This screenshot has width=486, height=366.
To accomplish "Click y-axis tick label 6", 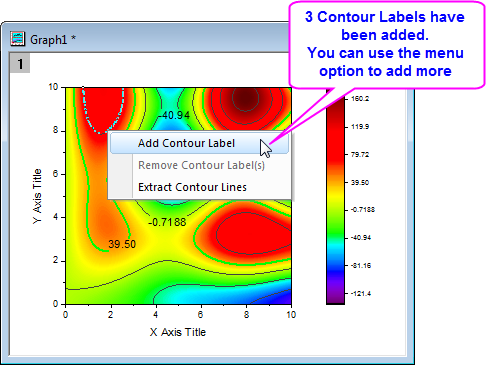I will pos(55,174).
